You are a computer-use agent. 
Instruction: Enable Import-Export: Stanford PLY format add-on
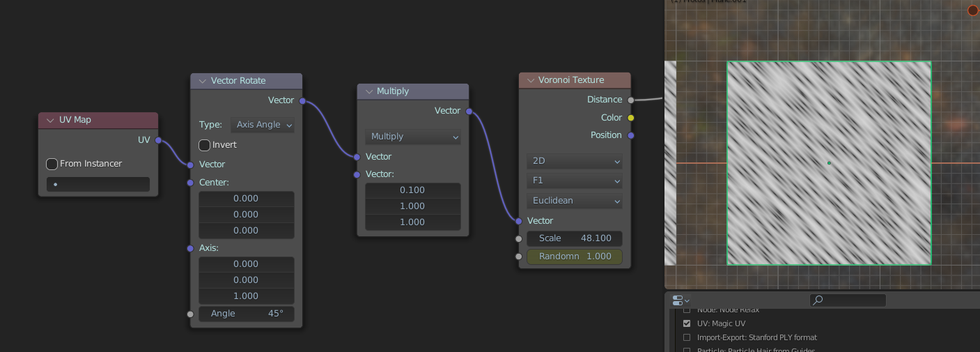pos(687,337)
